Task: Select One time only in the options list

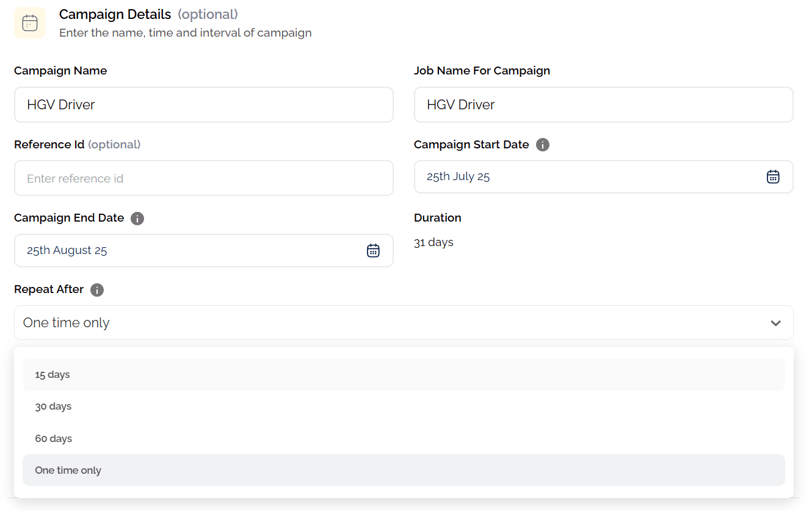Action: [68, 470]
